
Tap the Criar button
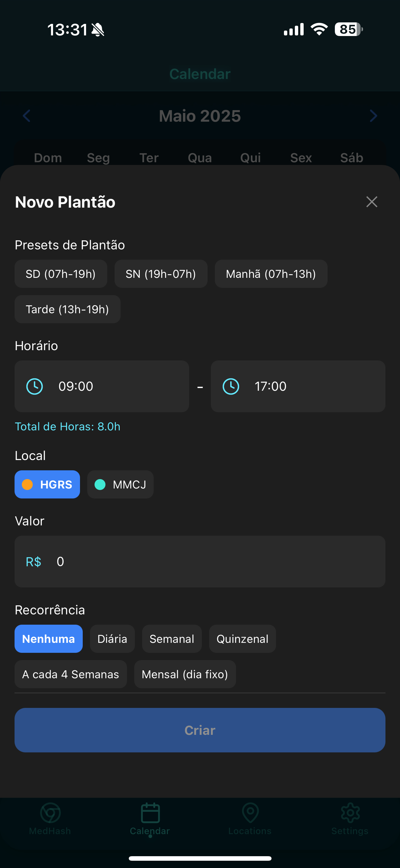[200, 730]
